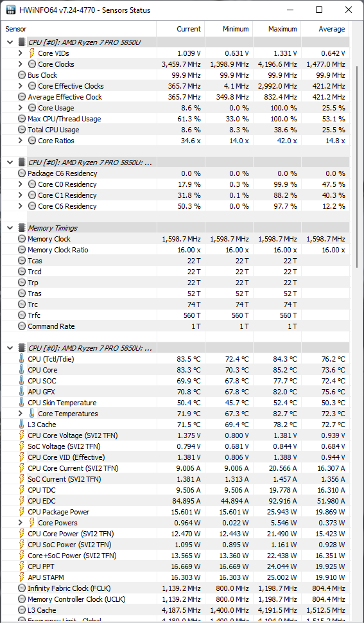Select the Memory Clock row
Screen dimensions: 364x623
click(x=176, y=239)
